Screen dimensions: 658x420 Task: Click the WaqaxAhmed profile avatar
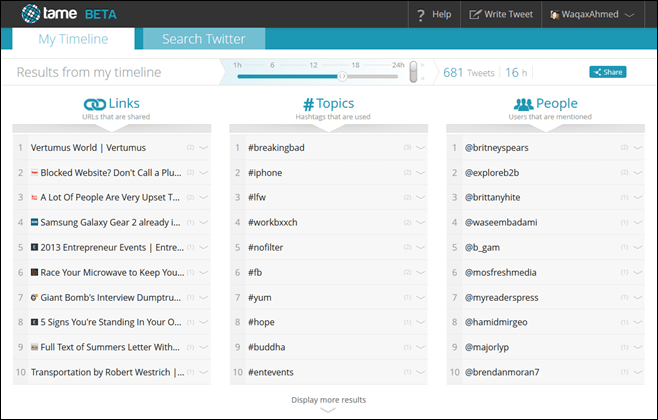(555, 15)
